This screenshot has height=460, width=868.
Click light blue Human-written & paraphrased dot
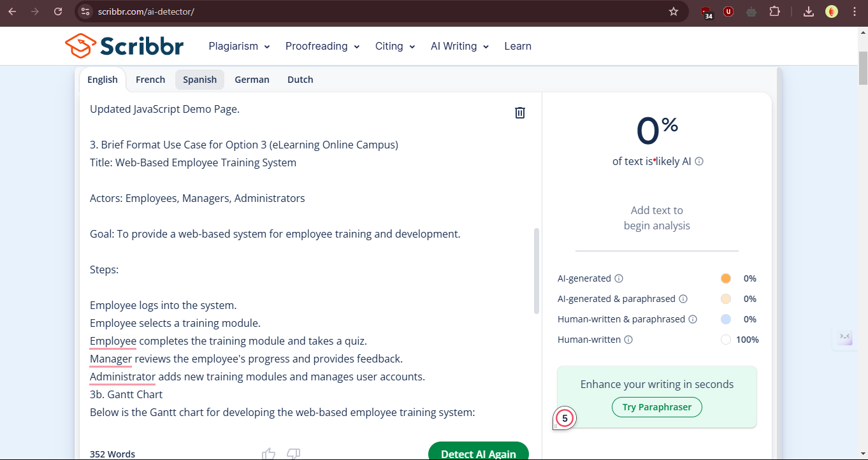pyautogui.click(x=725, y=319)
